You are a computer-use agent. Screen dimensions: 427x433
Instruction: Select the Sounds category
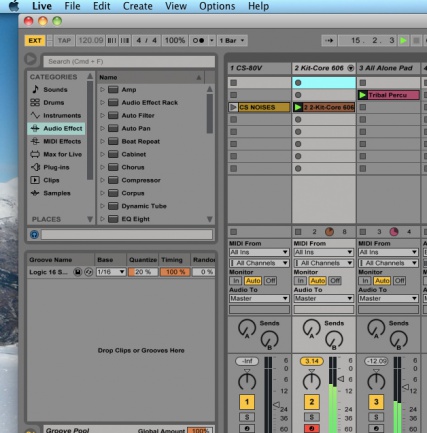click(55, 90)
